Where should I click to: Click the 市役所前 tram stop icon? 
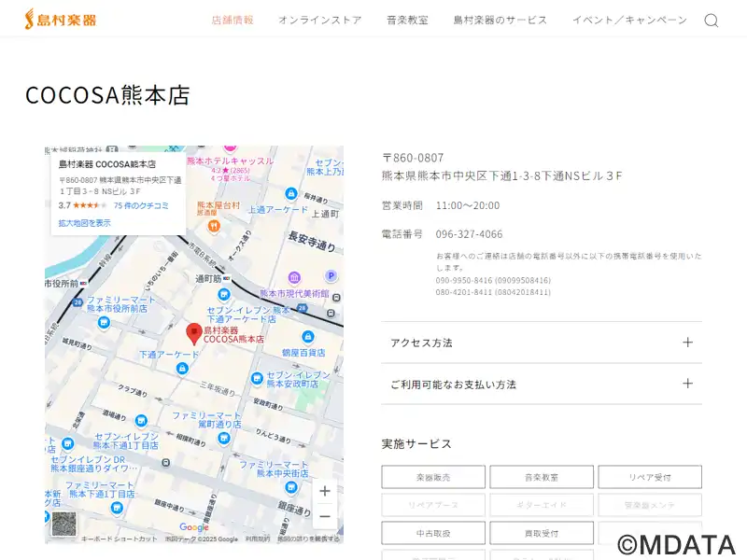pyautogui.click(x=84, y=284)
